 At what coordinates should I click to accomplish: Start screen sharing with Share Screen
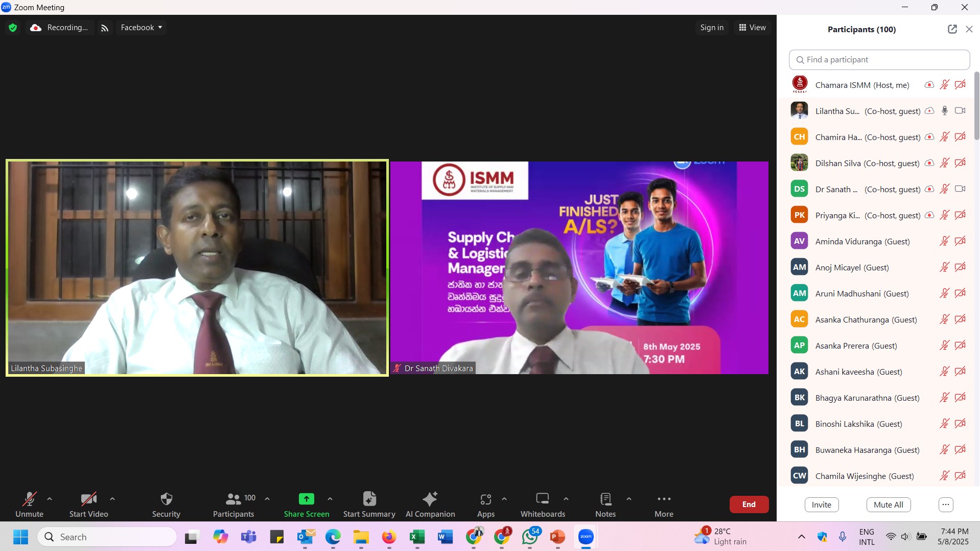pyautogui.click(x=307, y=504)
